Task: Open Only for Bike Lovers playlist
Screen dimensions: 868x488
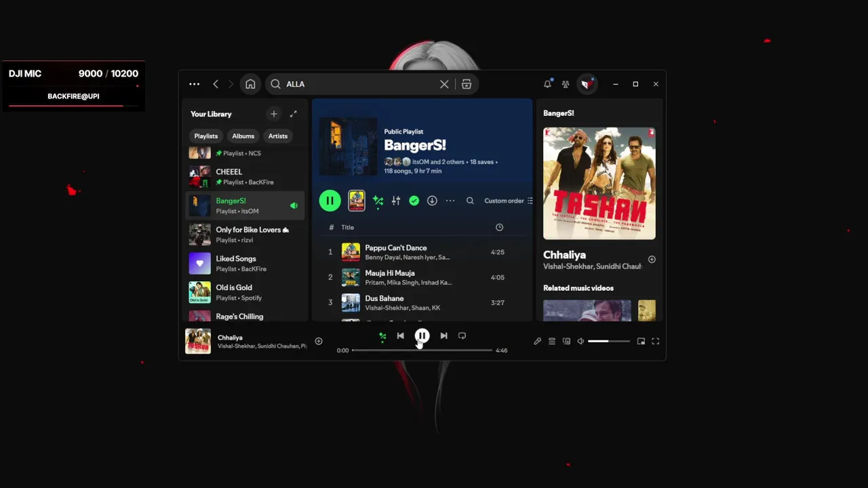Action: [x=245, y=235]
